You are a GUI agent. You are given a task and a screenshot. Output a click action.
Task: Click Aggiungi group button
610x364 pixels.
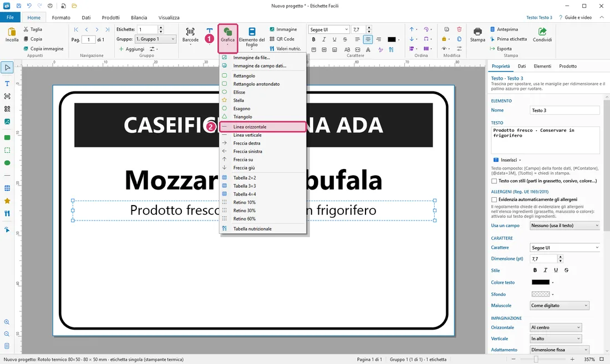(x=131, y=49)
